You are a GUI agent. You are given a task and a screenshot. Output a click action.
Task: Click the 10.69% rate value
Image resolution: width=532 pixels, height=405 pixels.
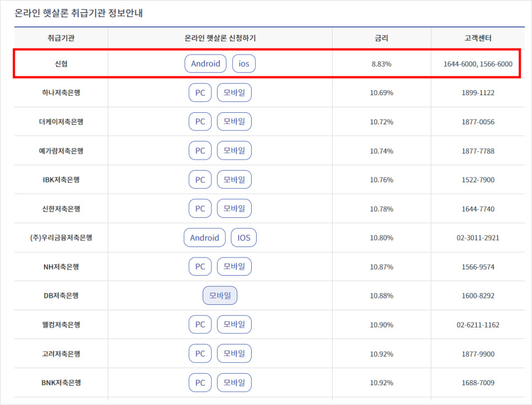[x=381, y=92]
